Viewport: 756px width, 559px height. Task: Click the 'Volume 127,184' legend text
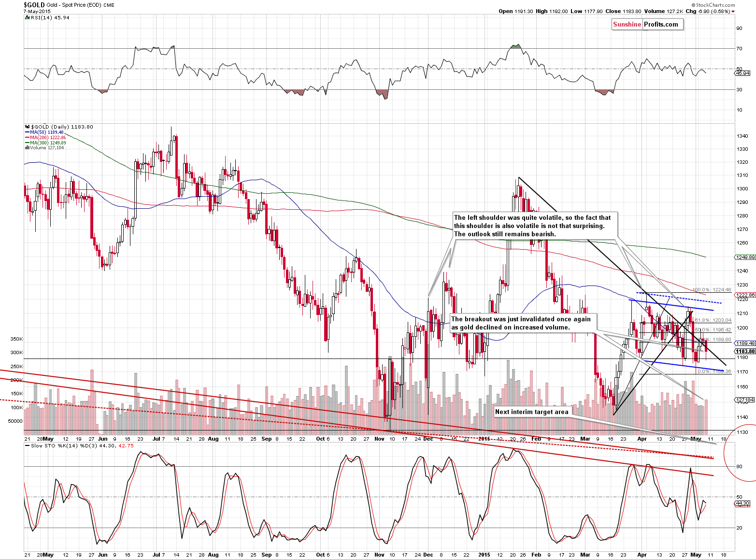coord(47,148)
